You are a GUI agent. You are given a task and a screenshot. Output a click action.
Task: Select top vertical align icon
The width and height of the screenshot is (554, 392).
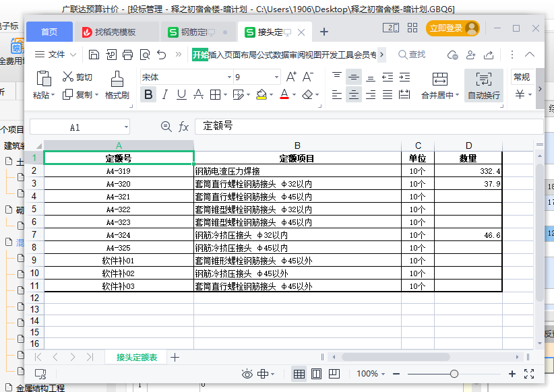coord(337,77)
